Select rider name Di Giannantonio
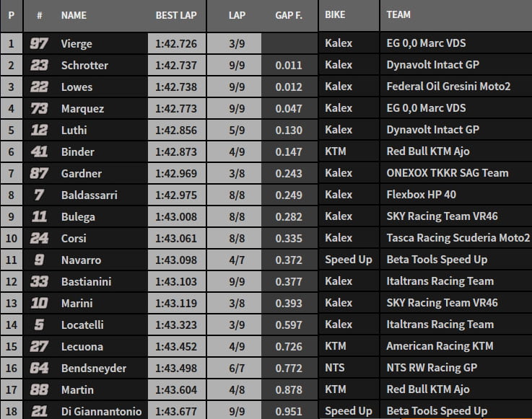Image resolution: width=532 pixels, height=419 pixels. pos(101,411)
